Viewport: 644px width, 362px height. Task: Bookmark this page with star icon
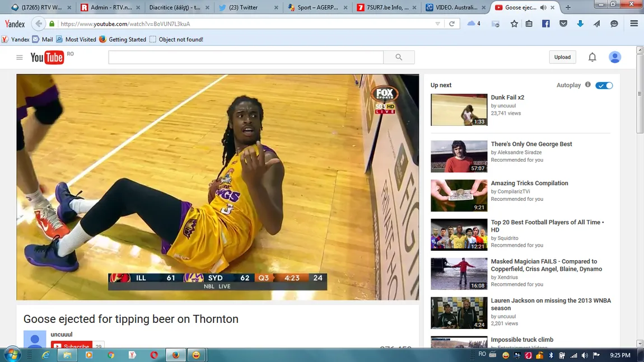[514, 24]
